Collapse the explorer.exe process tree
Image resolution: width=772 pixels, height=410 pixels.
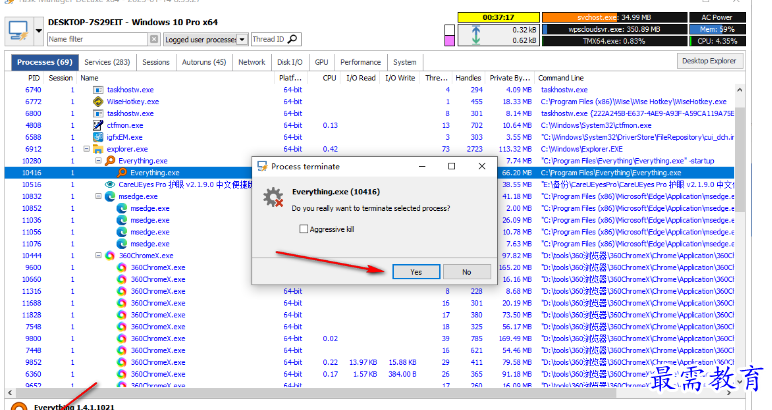click(x=87, y=149)
